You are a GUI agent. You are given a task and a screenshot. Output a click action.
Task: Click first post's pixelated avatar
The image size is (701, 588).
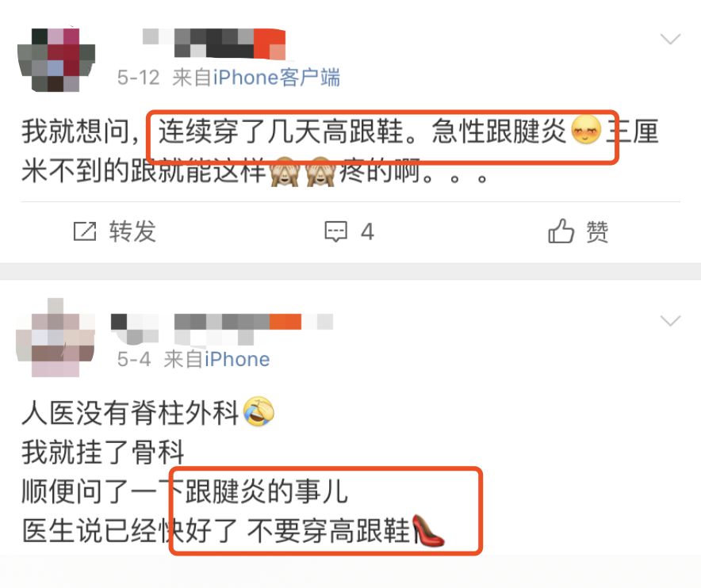[56, 60]
